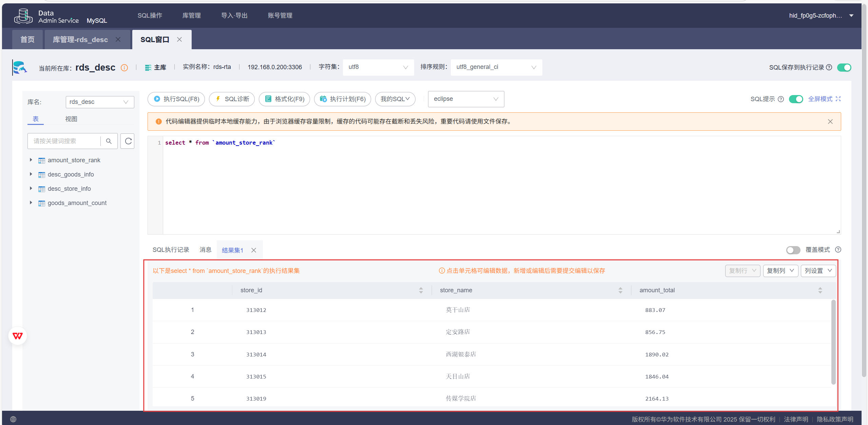
Task: Close the orange cache warning banner
Action: 830,122
